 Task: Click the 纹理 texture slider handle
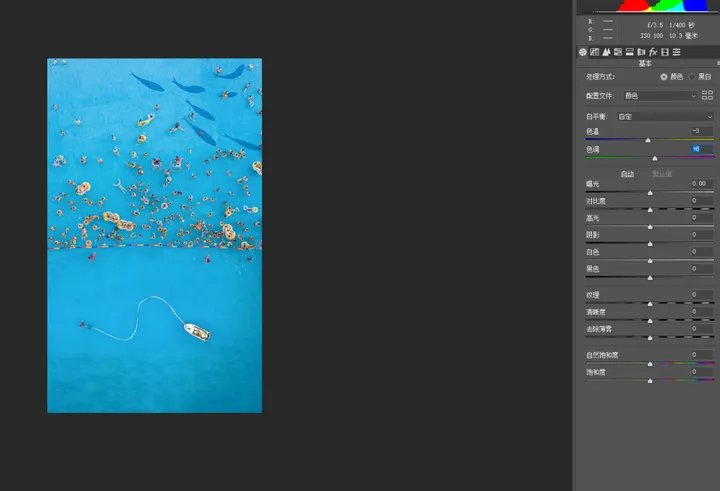[x=650, y=304]
